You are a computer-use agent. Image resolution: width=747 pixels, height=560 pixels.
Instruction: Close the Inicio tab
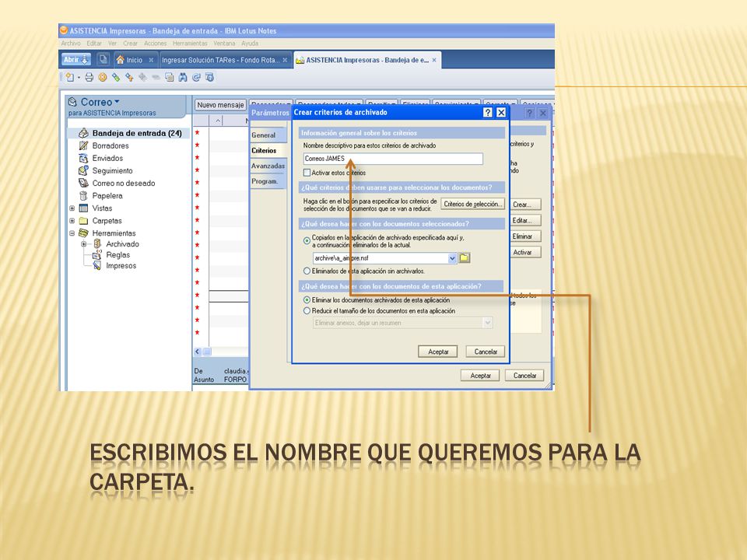point(151,60)
